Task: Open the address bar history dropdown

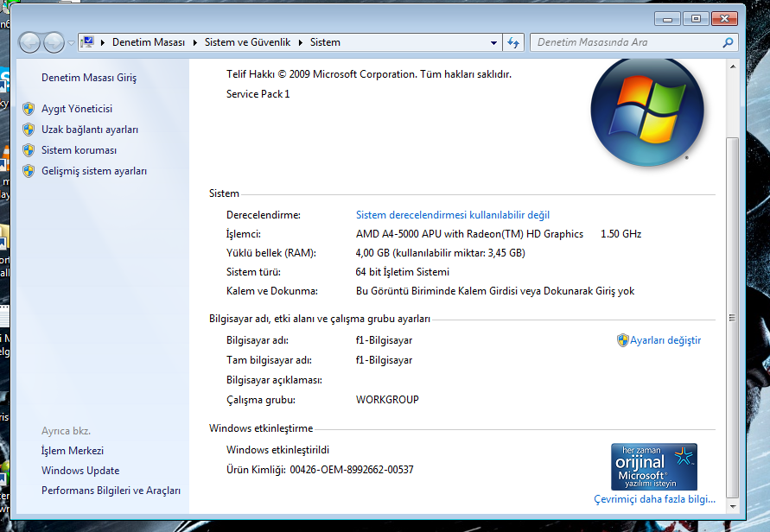Action: (493, 42)
